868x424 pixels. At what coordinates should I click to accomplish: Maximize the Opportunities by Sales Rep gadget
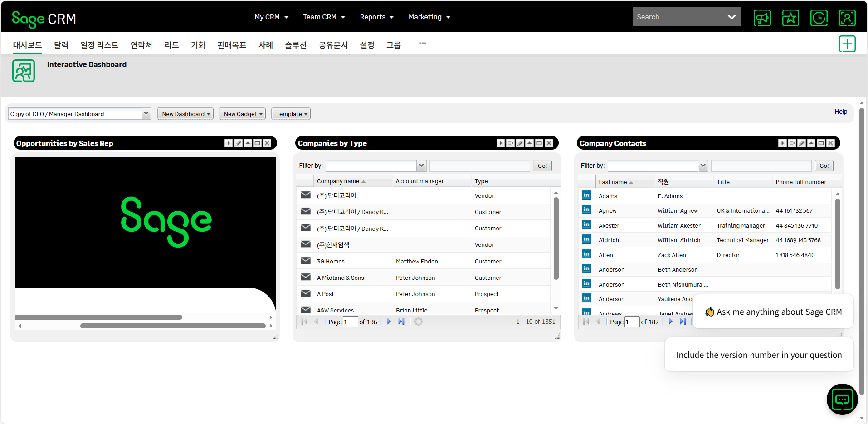coord(257,143)
